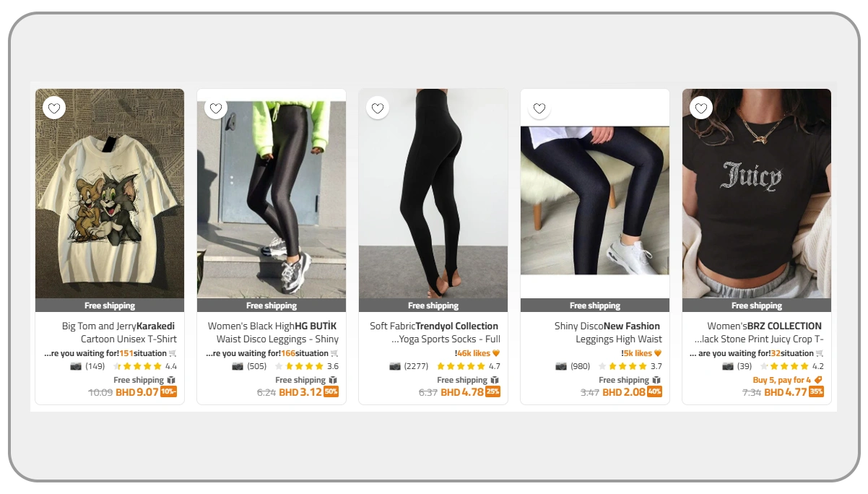This screenshot has width=868, height=494.
Task: Click heart icon on New Fashion leggings card
Action: [x=539, y=108]
